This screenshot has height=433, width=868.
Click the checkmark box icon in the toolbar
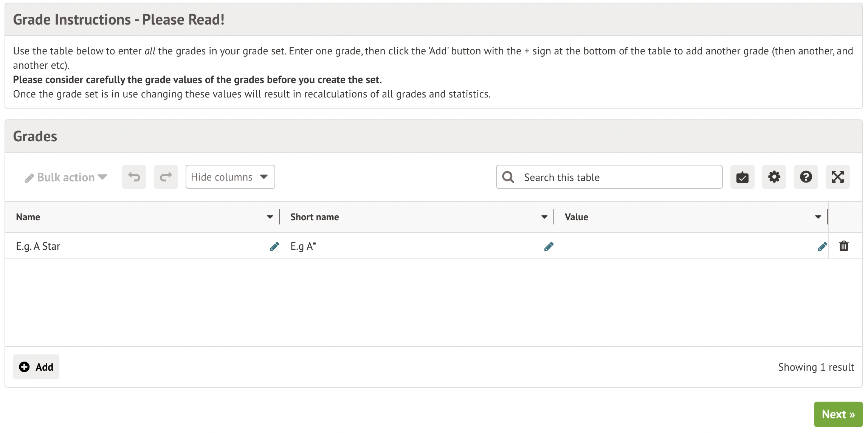pyautogui.click(x=742, y=177)
